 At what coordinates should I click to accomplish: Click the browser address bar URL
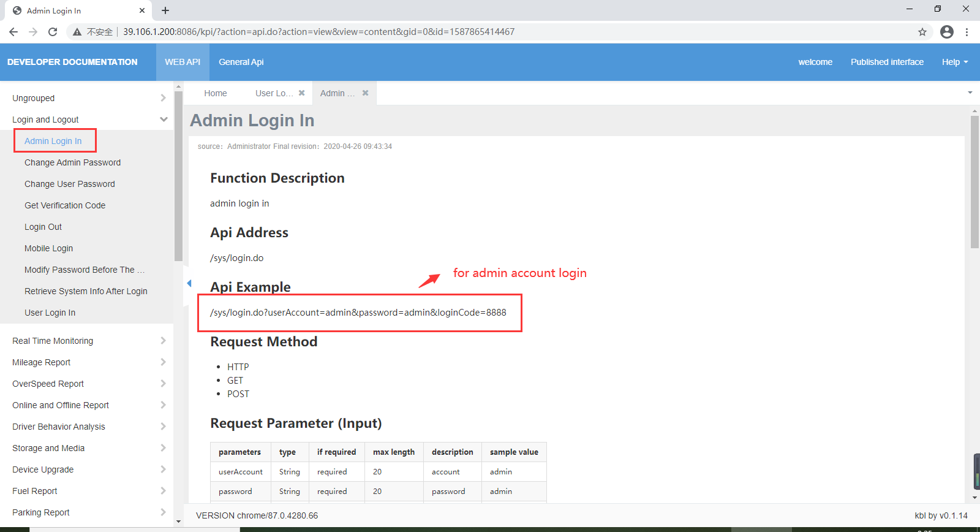tap(318, 32)
